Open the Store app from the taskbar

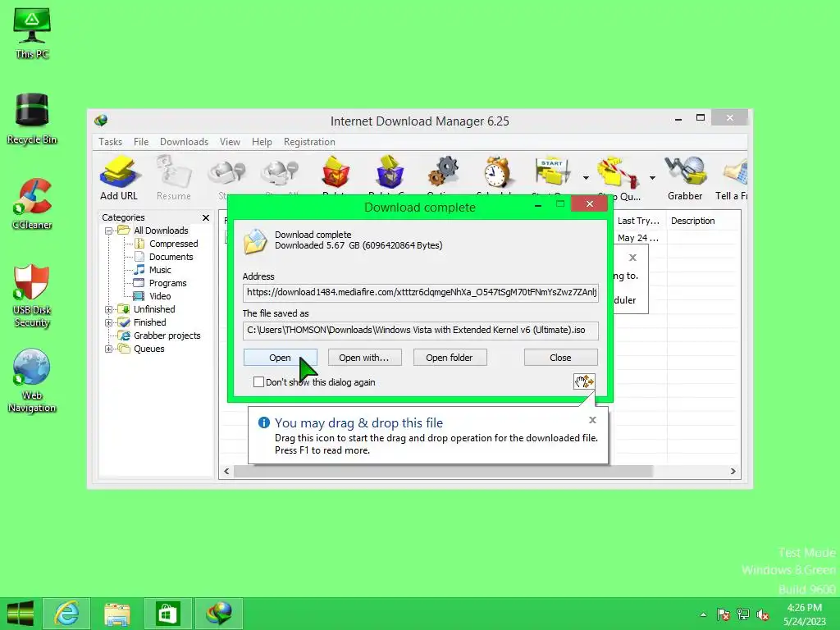coord(167,614)
